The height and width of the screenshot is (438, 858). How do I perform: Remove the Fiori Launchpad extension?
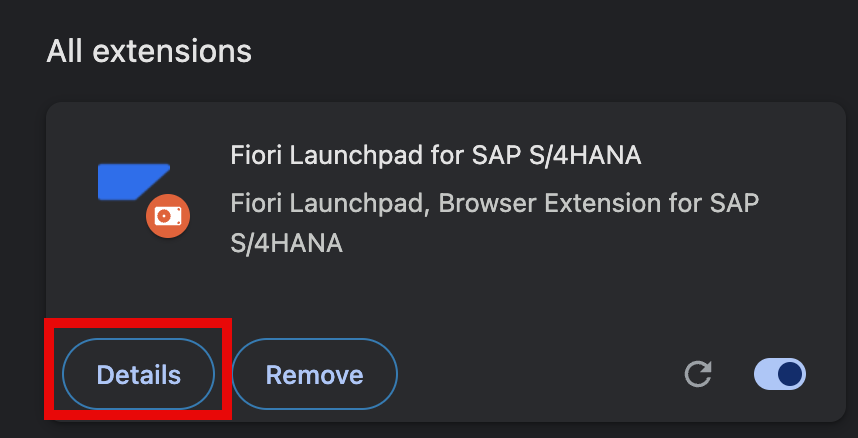point(315,374)
